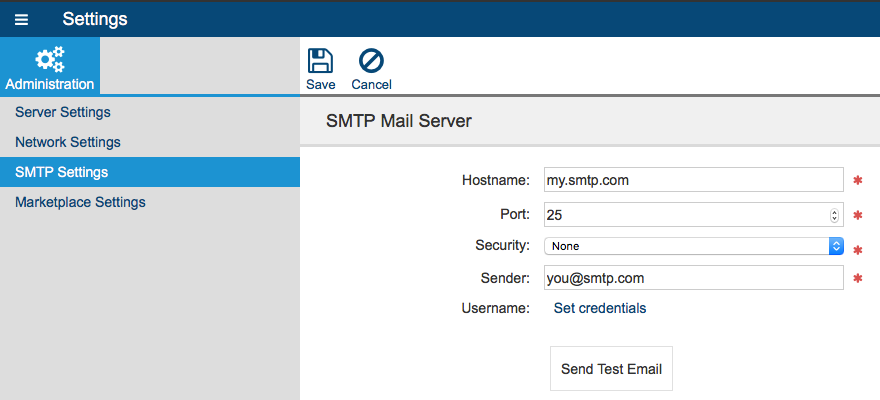Click into the Port number field
Image resolution: width=880 pixels, height=400 pixels.
[694, 214]
